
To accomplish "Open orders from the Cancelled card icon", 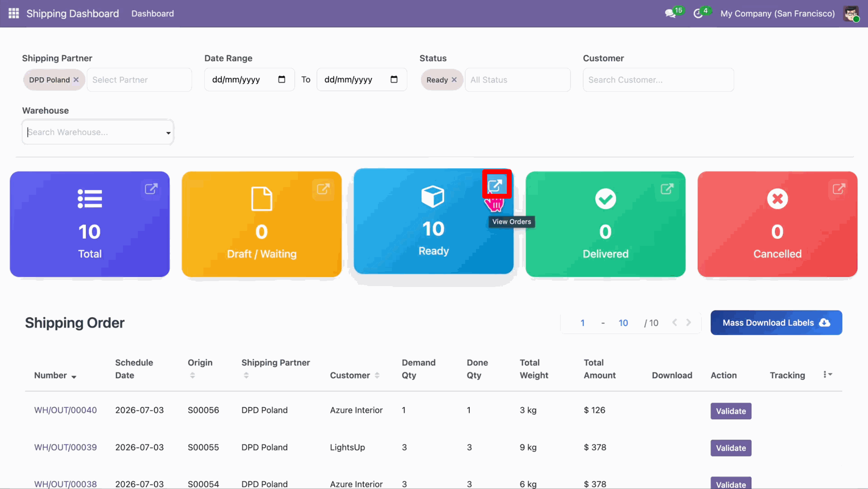I will 839,189.
